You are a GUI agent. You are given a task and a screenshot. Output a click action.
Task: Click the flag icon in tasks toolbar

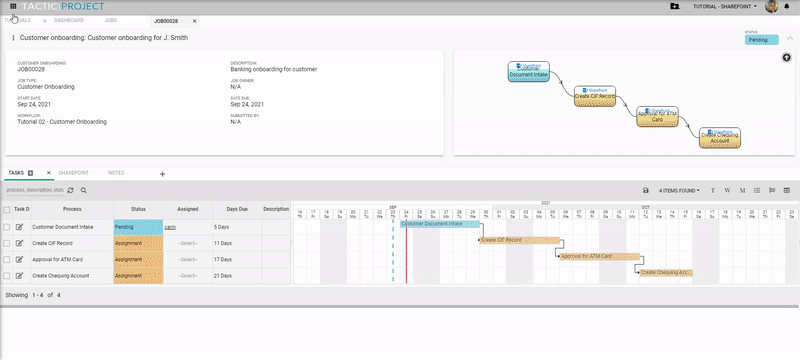(x=772, y=190)
